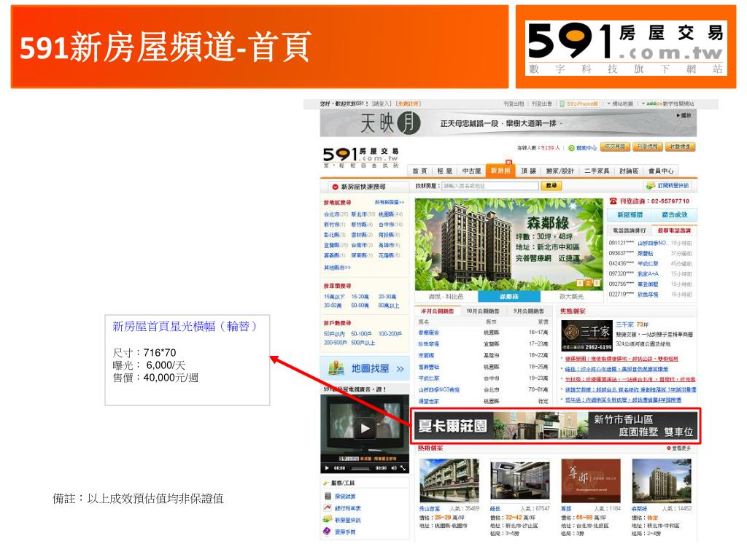Image resolution: width=747 pixels, height=560 pixels.
Task: Click the 新屋報價 button
Action: [630, 215]
